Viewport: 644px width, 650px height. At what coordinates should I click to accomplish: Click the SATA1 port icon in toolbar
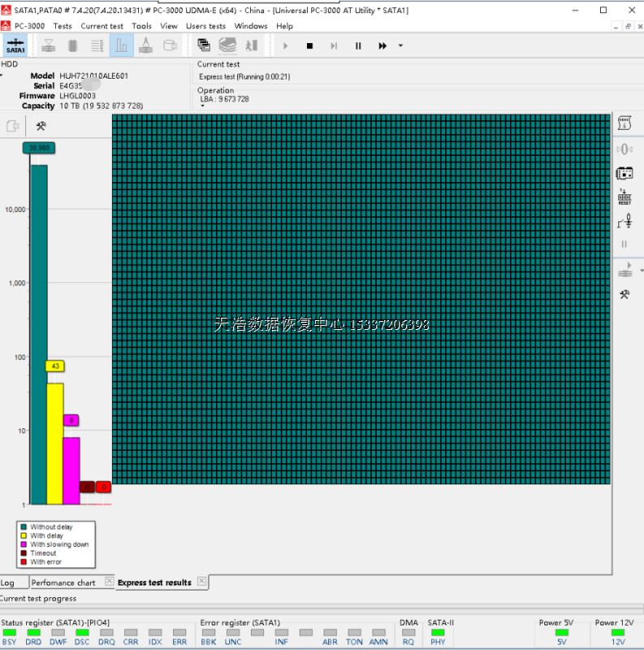15,45
